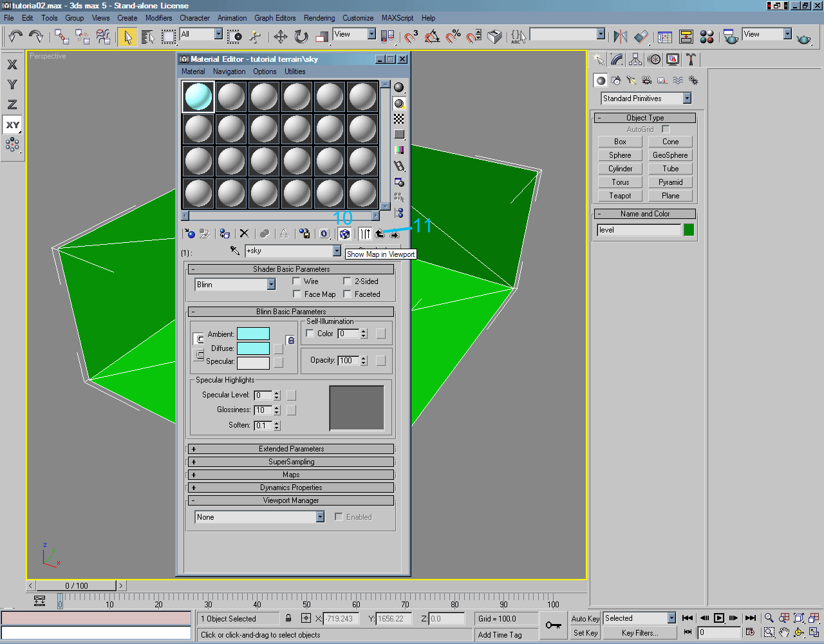Select the Select and Rotate tool
Screen dimensions: 824x644
(x=301, y=37)
